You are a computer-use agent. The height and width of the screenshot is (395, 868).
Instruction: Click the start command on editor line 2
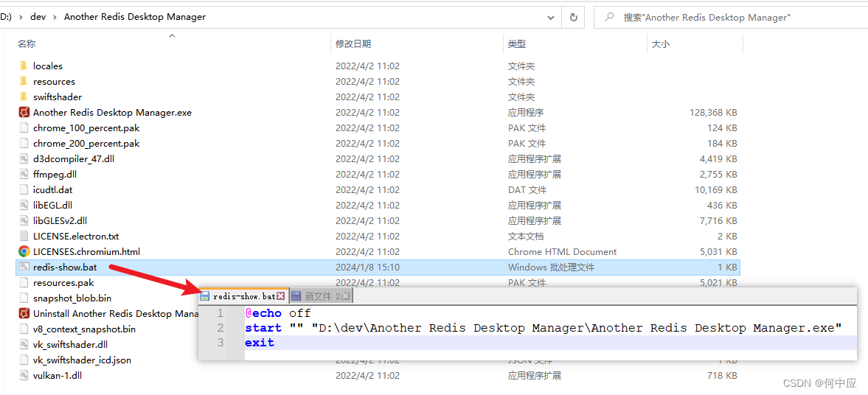[263, 328]
